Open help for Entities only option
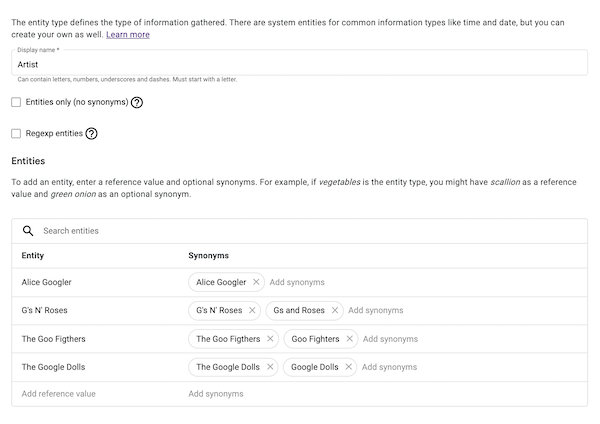This screenshot has width=600, height=424. 137,102
